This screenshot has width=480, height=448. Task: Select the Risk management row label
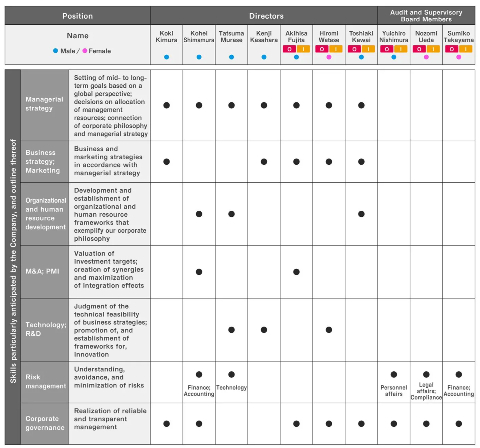(46, 381)
